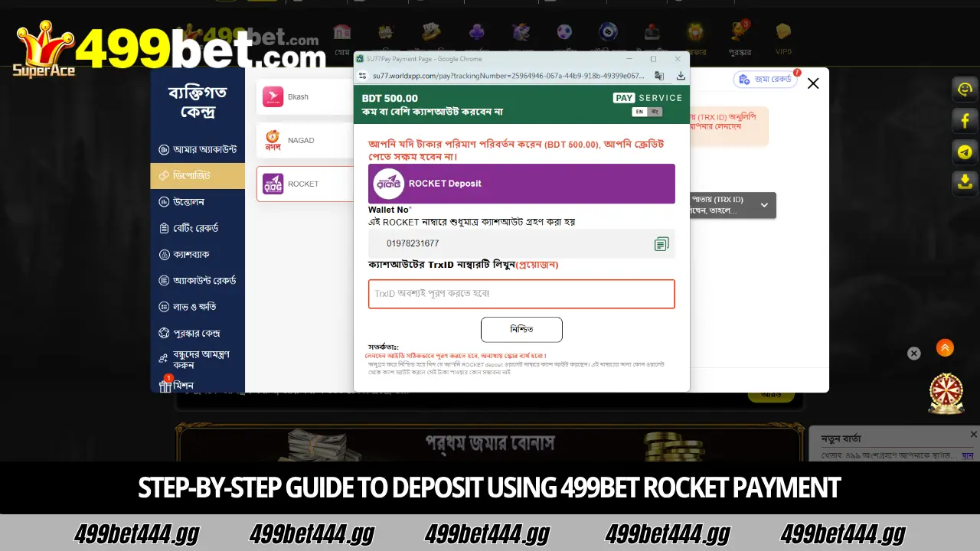Screen dimensions: 980x551
Task: Click the যান link in the new message panel
Action: [x=968, y=455]
